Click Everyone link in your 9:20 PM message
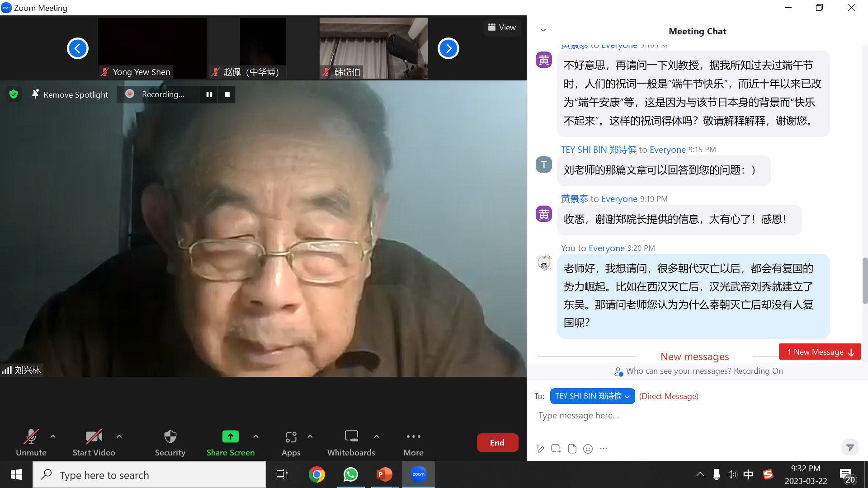 tap(607, 248)
